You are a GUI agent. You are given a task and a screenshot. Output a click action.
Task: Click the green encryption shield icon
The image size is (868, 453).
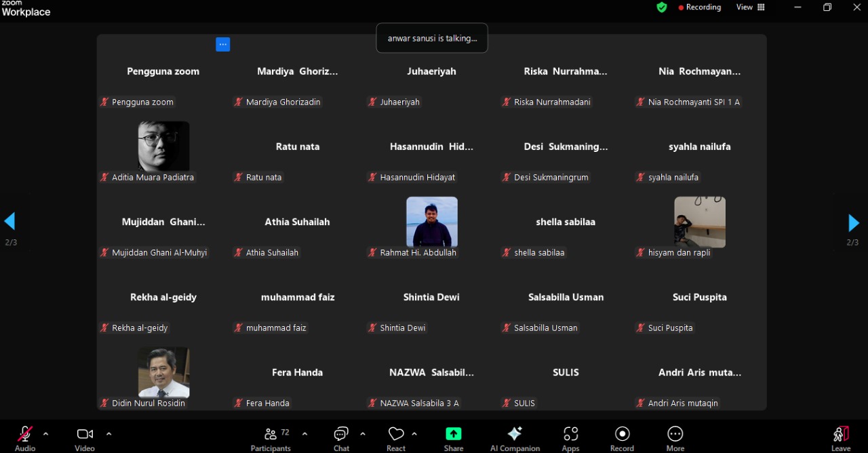(661, 7)
